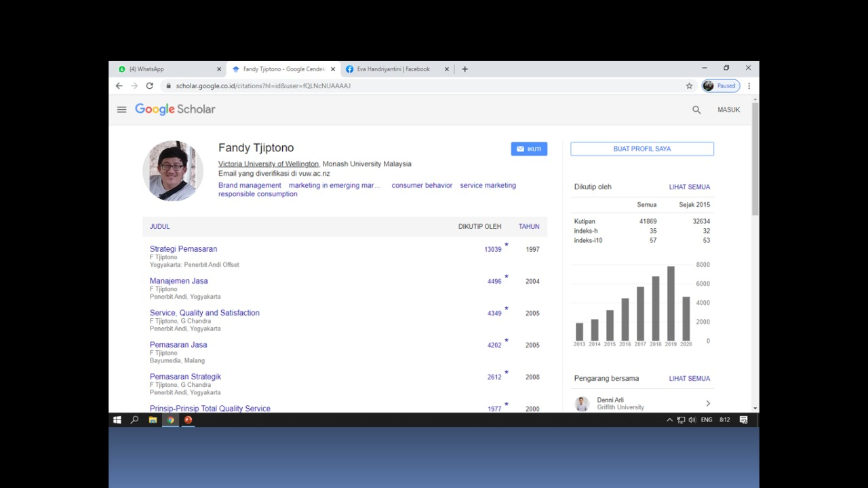The image size is (868, 488).
Task: Open Prinsip-Prinsip Total Quality Service article
Action: [x=210, y=409]
